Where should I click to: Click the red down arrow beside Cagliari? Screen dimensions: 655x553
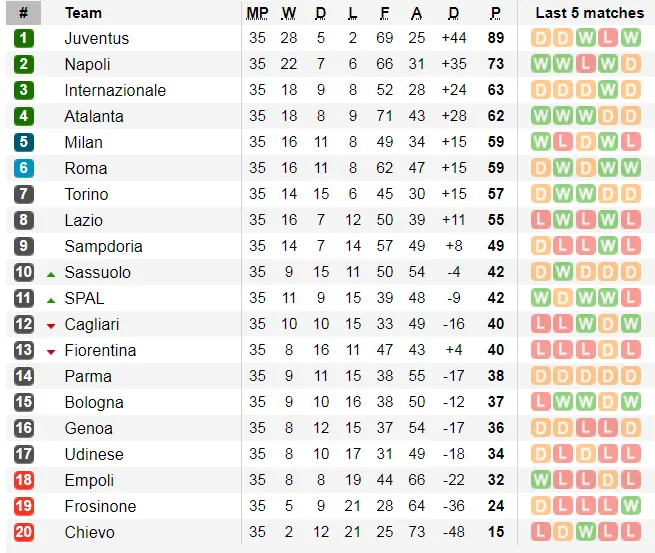click(51, 325)
